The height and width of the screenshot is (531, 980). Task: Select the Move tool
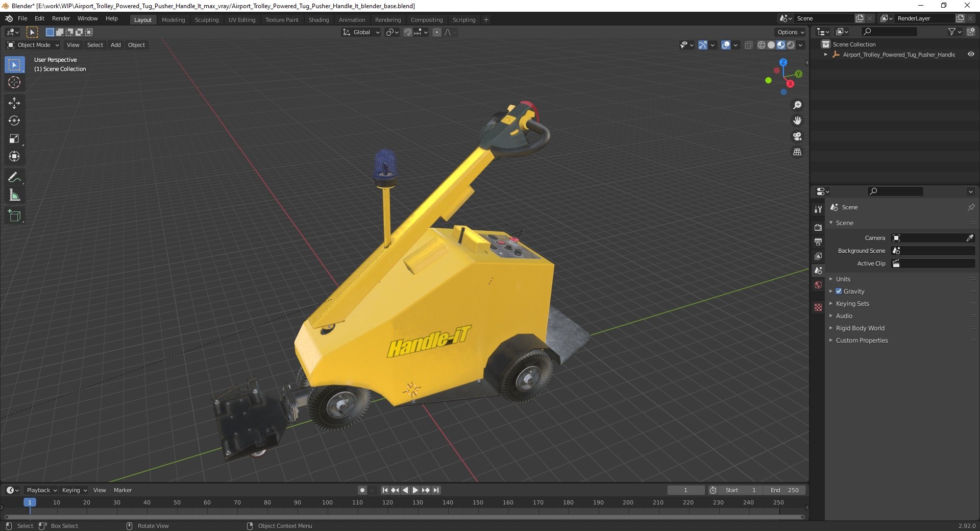click(x=14, y=103)
